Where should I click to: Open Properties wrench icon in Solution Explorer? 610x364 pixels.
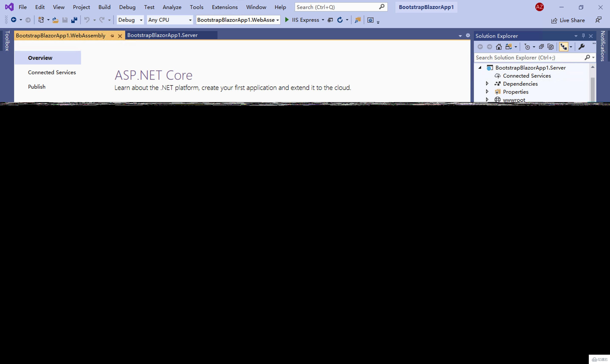point(582,47)
